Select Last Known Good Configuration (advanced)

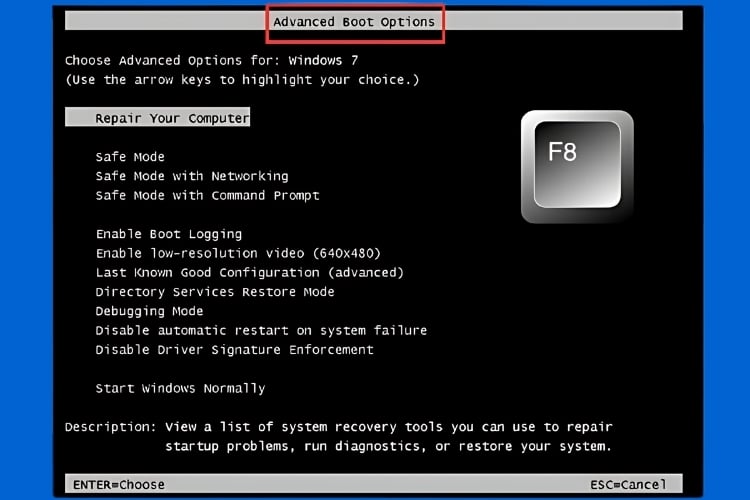(249, 272)
